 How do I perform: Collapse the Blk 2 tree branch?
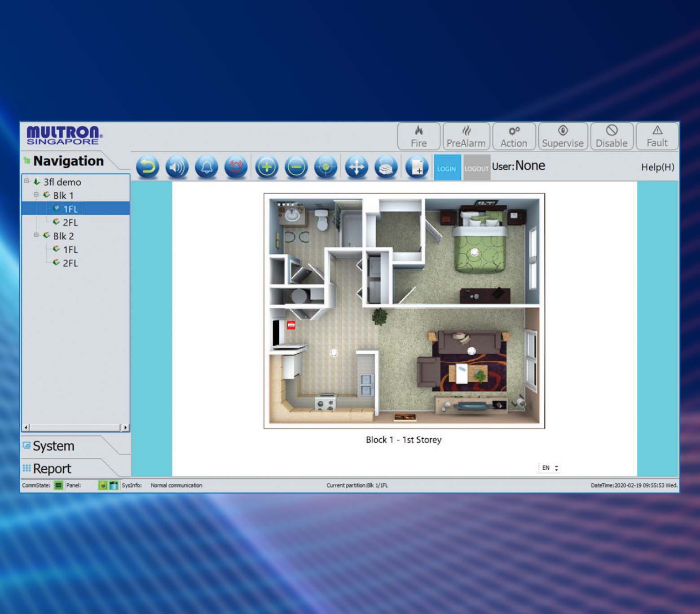coord(36,235)
